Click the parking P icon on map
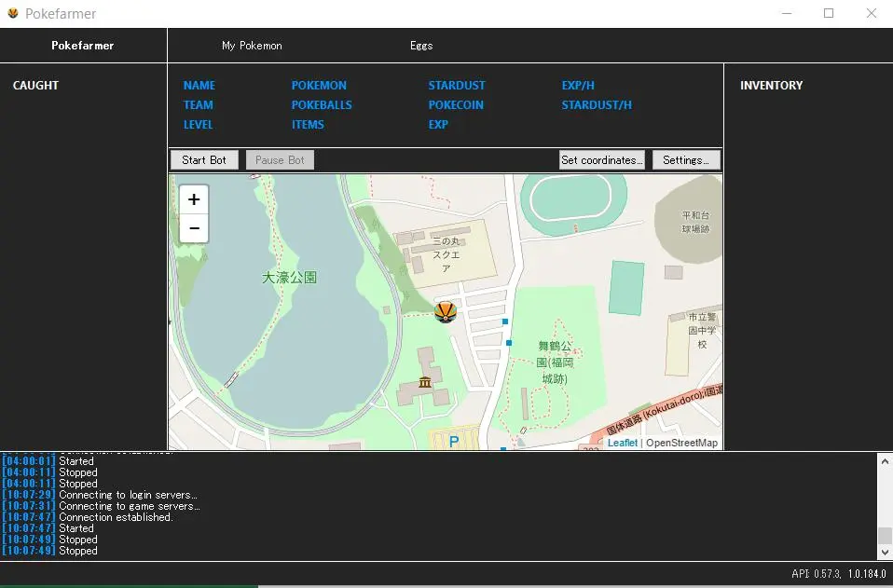 point(454,441)
